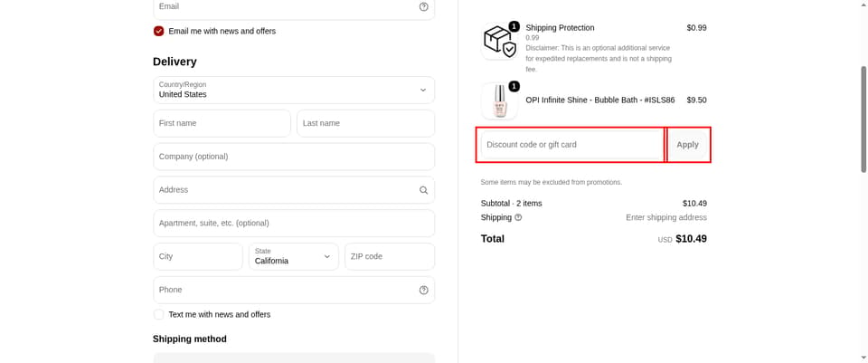Click the "Delivery" section heading
This screenshot has height=363, width=868.
175,62
